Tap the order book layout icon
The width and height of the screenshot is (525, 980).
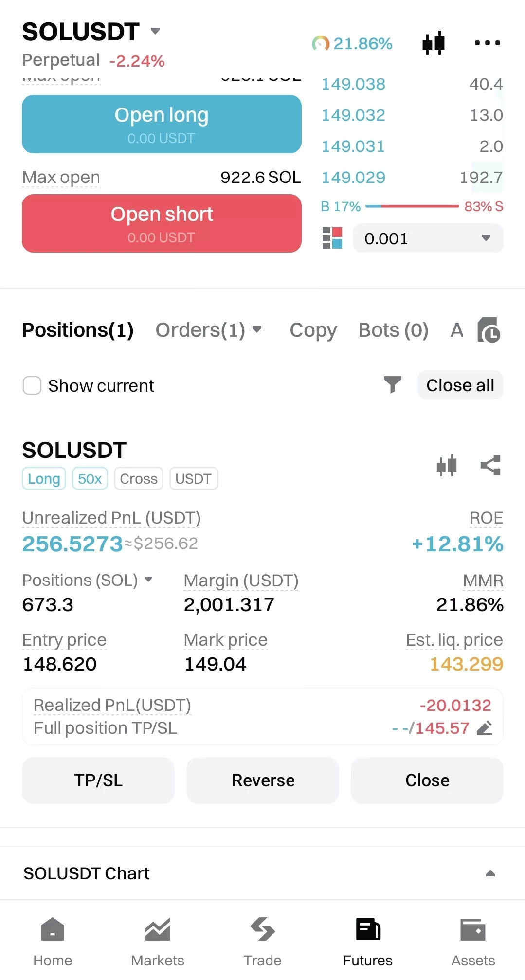[332, 238]
